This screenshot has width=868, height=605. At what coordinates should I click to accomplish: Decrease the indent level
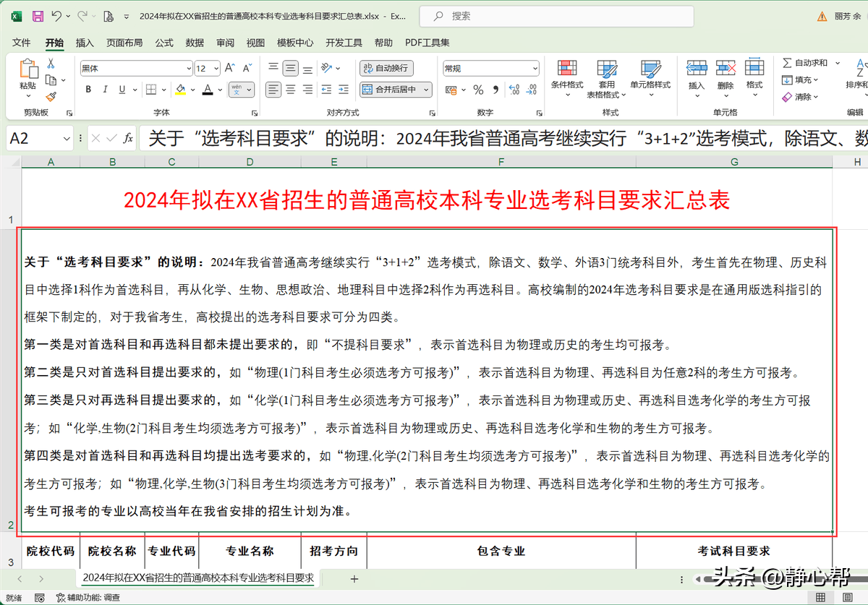(x=326, y=90)
